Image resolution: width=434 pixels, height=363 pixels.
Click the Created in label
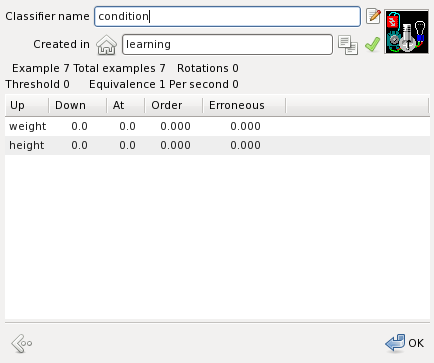[x=61, y=44]
